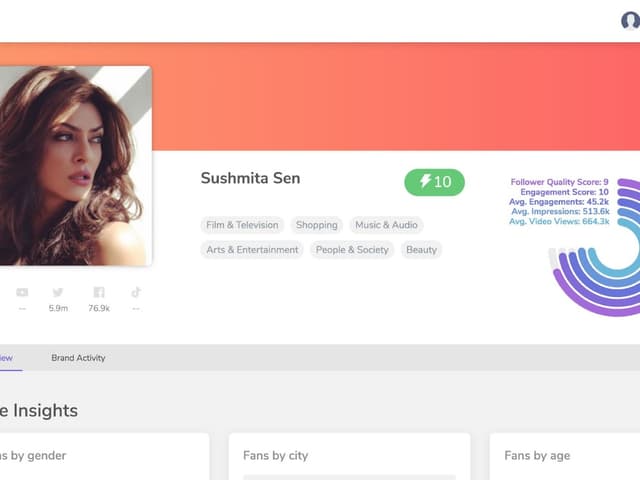
Task: Click the Music & Audio tag
Action: [x=386, y=225]
